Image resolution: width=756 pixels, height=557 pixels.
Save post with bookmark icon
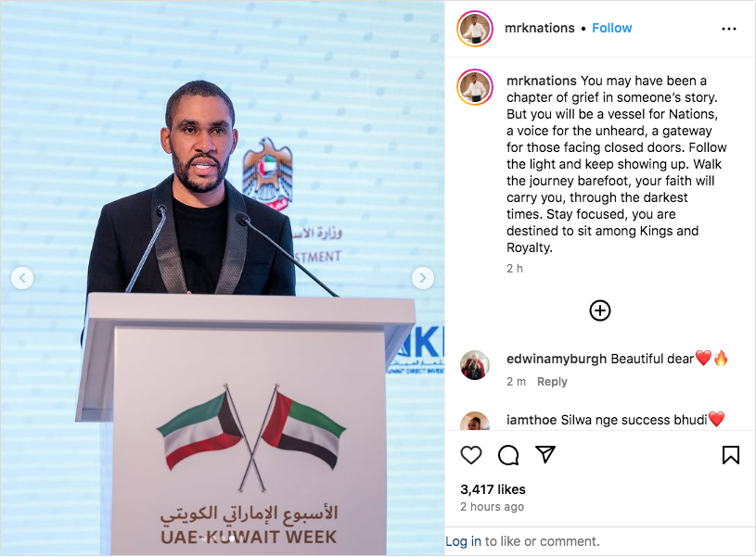point(730,455)
